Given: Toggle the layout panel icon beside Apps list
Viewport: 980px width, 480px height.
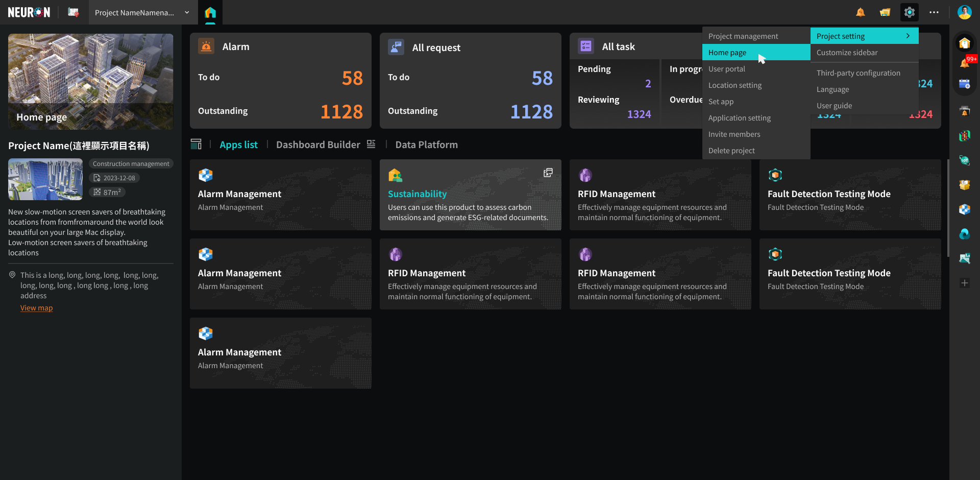Looking at the screenshot, I should pyautogui.click(x=196, y=145).
